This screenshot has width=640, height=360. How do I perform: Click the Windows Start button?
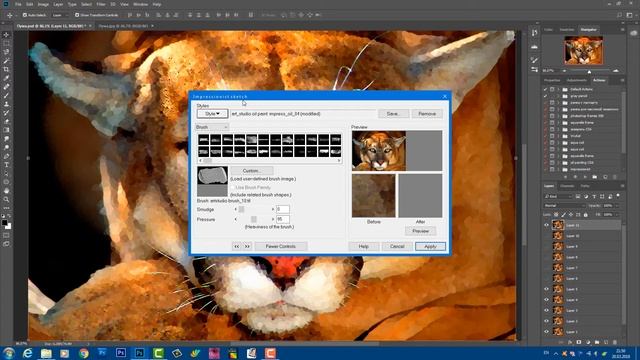(x=9, y=353)
